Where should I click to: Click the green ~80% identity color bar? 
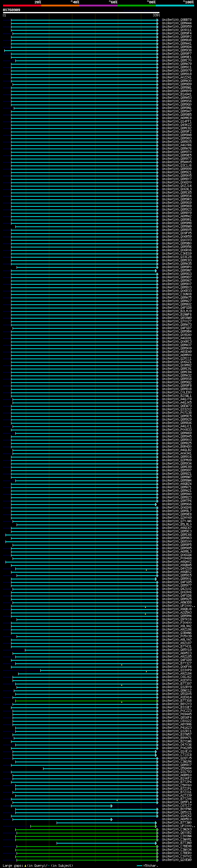[x=137, y=6]
